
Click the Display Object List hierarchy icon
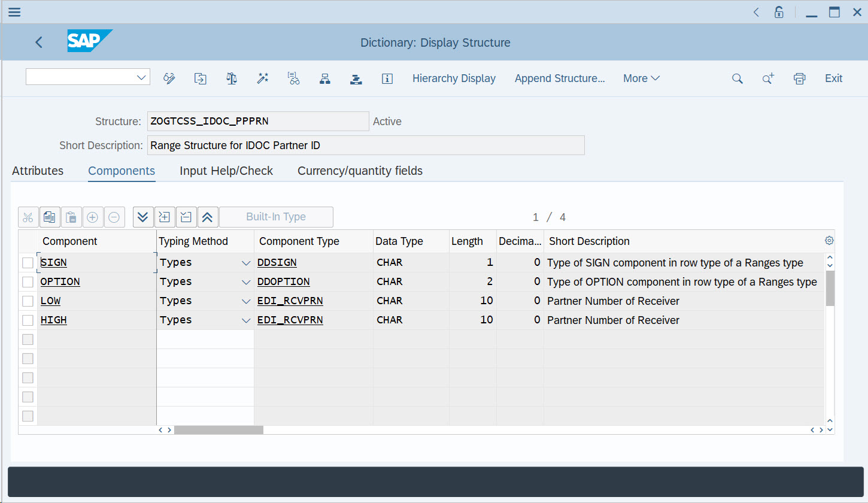[325, 78]
